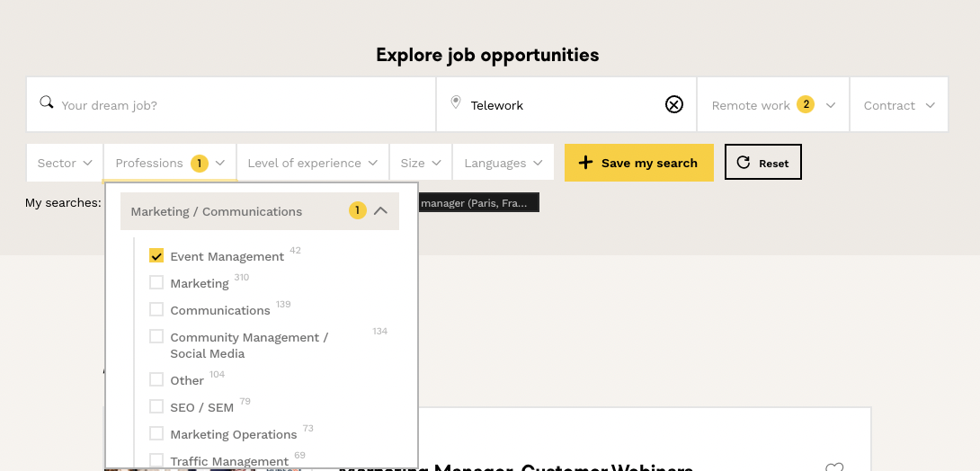980x471 pixels.
Task: Open the Sector filter dropdown
Action: coord(65,163)
